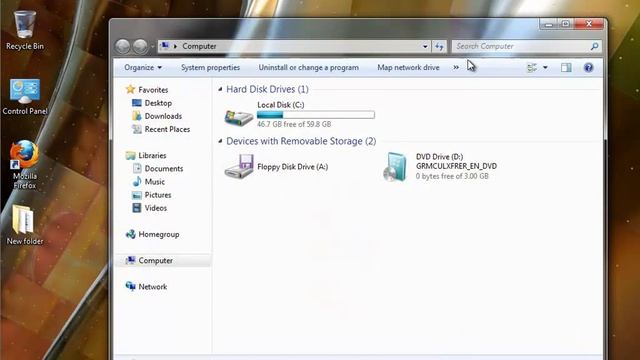This screenshot has height=360, width=640.
Task: Select the New folder desktop icon
Action: pyautogui.click(x=24, y=225)
